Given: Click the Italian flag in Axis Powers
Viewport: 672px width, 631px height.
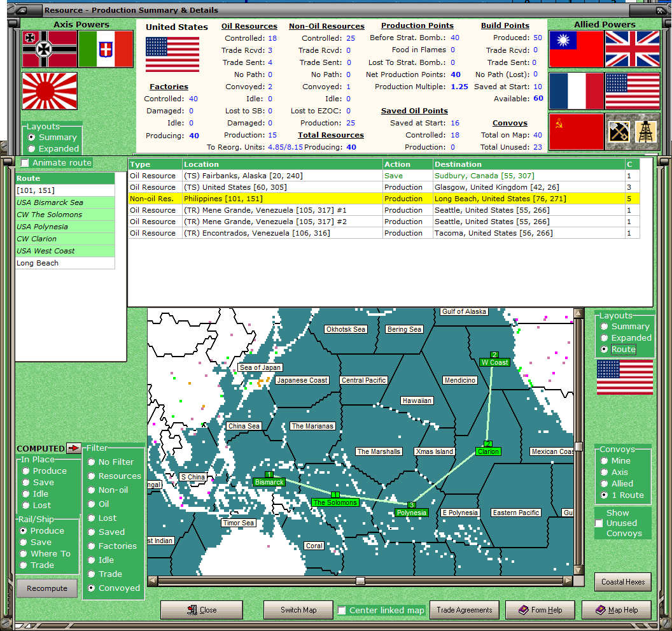Looking at the screenshot, I should [x=107, y=48].
